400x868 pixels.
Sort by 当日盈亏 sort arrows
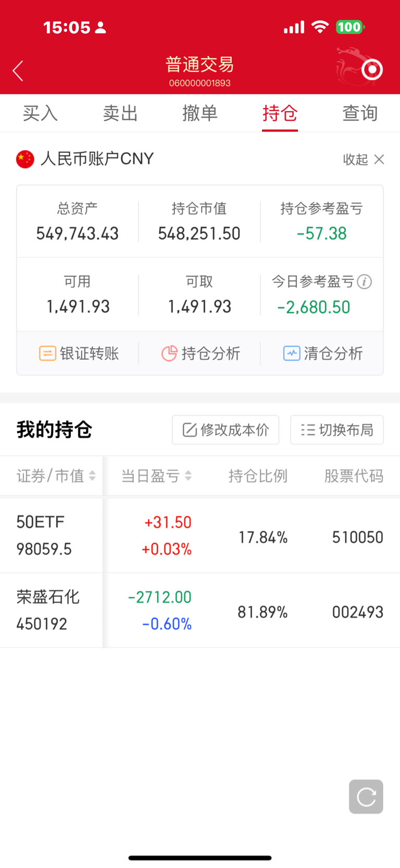point(188,475)
